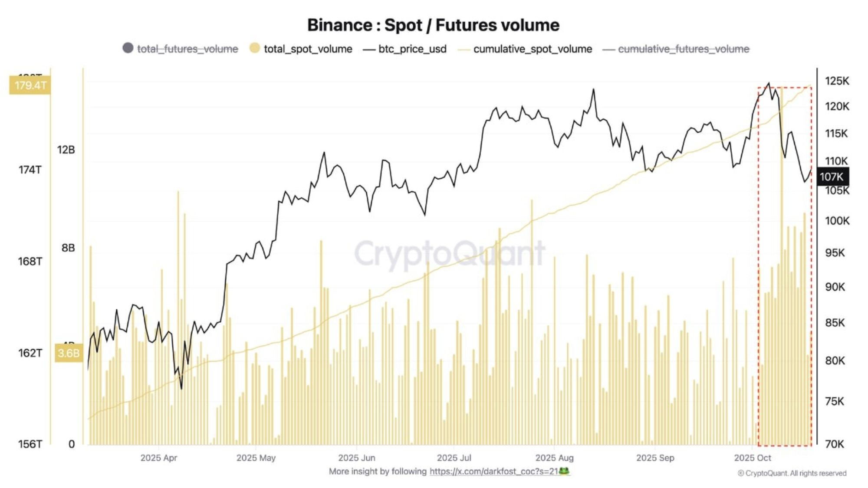The image size is (868, 488).
Task: Hide the total_spot_volume series via its label
Action: pos(308,49)
